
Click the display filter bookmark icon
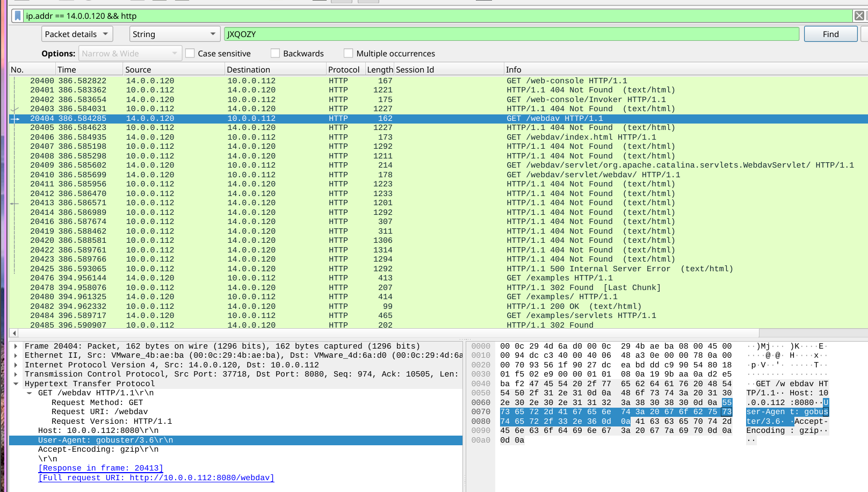coord(18,16)
